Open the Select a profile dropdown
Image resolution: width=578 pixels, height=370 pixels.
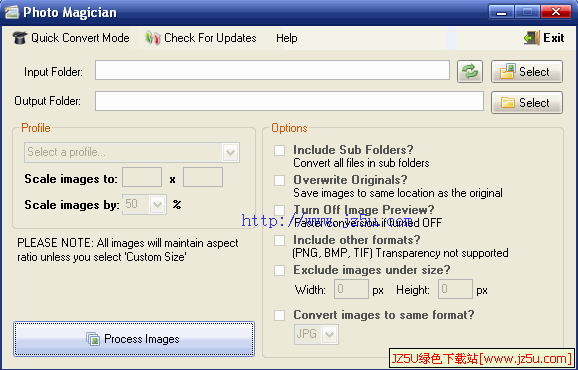132,152
